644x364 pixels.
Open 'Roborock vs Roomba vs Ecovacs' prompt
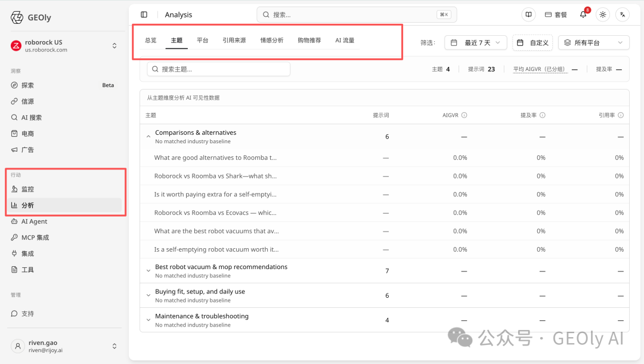[x=215, y=213]
